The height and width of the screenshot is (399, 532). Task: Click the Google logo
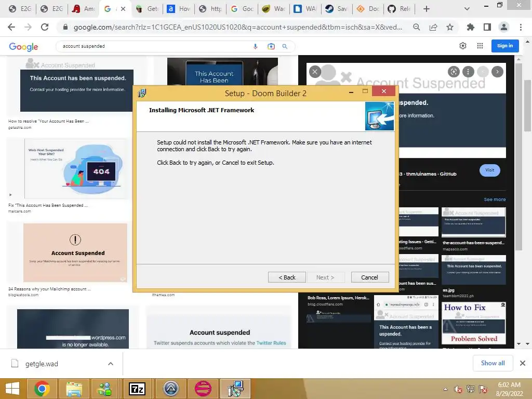23,46
